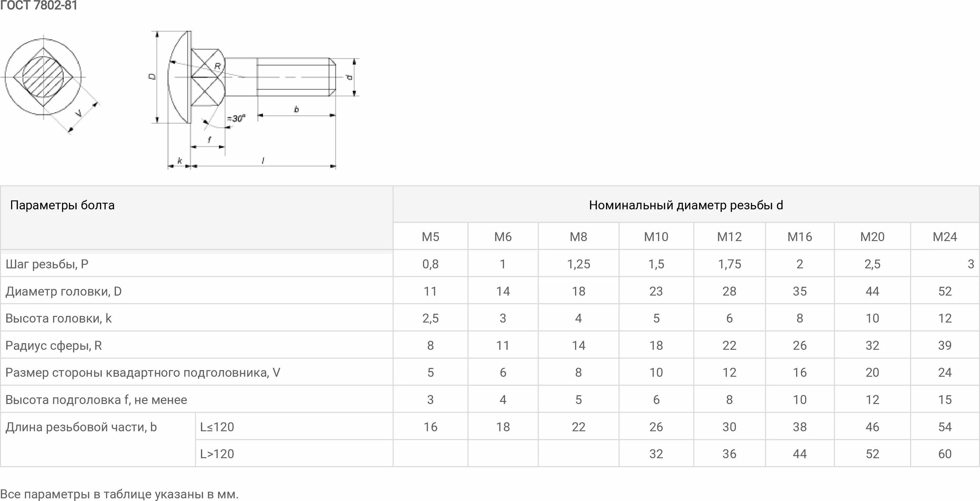980x501 pixels.
Task: Click the Шаг резьбы, P row label
Action: [x=47, y=264]
